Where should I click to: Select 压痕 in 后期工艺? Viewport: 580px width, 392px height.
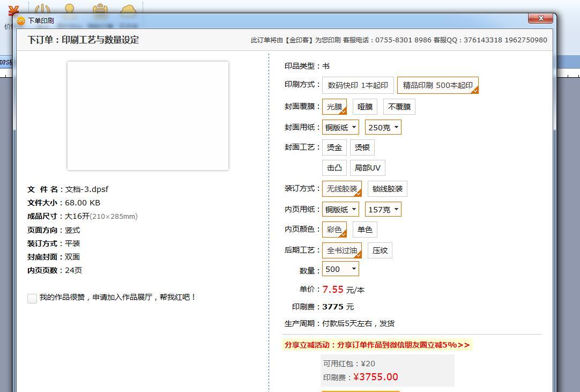point(380,250)
